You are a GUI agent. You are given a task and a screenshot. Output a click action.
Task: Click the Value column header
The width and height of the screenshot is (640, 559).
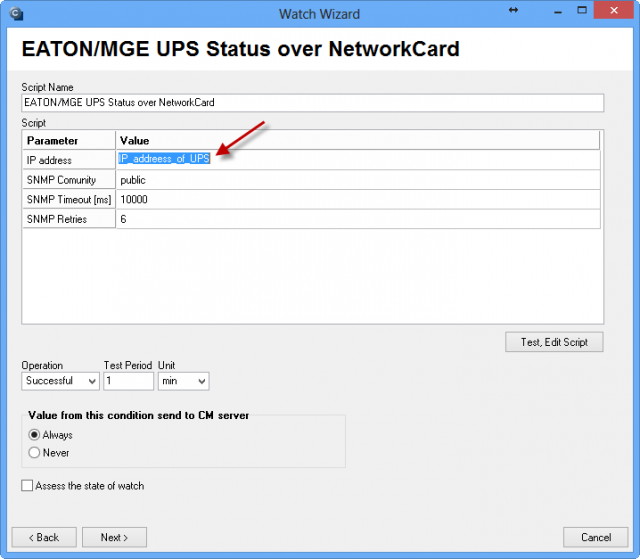point(358,140)
